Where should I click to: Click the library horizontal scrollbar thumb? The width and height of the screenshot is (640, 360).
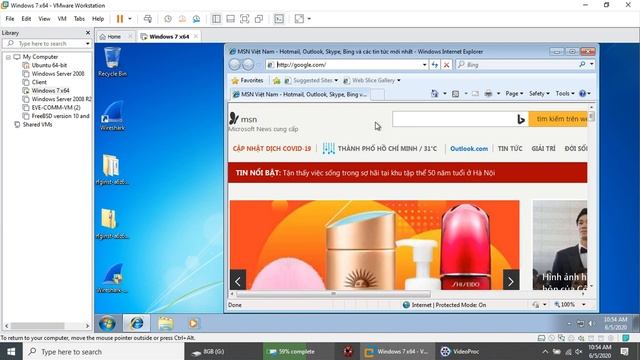click(x=37, y=326)
